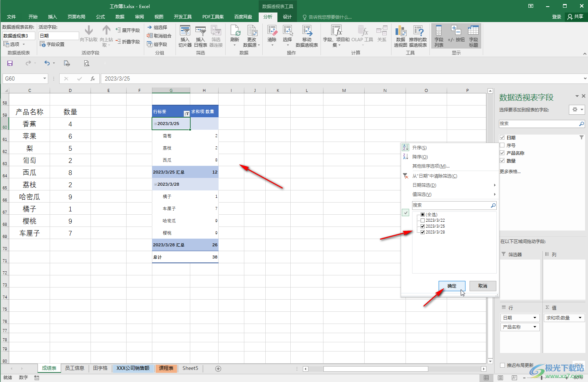Screen dimensions: 588x382
Task: Select 降序(O) sort option
Action: pyautogui.click(x=420, y=157)
